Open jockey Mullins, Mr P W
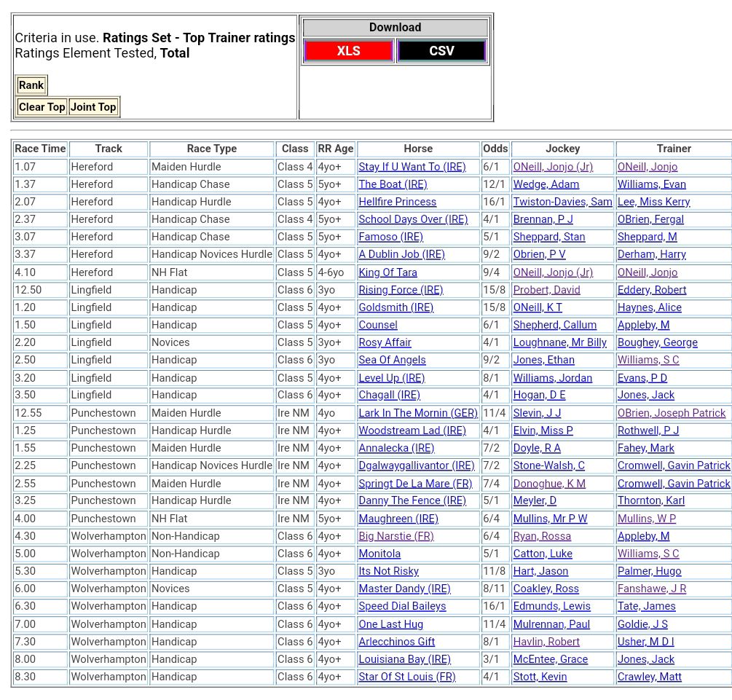Viewport: 732px width, 700px height. click(x=550, y=519)
